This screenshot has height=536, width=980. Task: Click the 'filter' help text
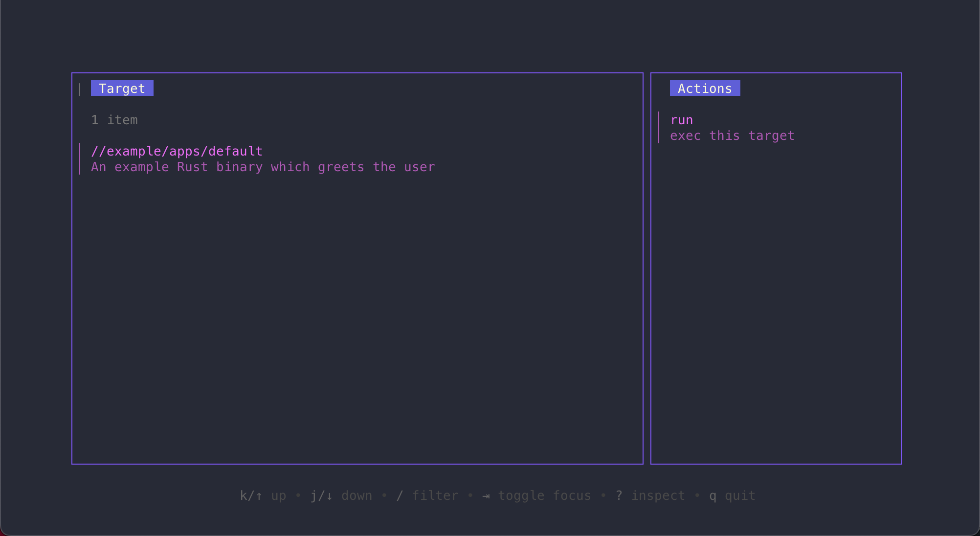435,496
